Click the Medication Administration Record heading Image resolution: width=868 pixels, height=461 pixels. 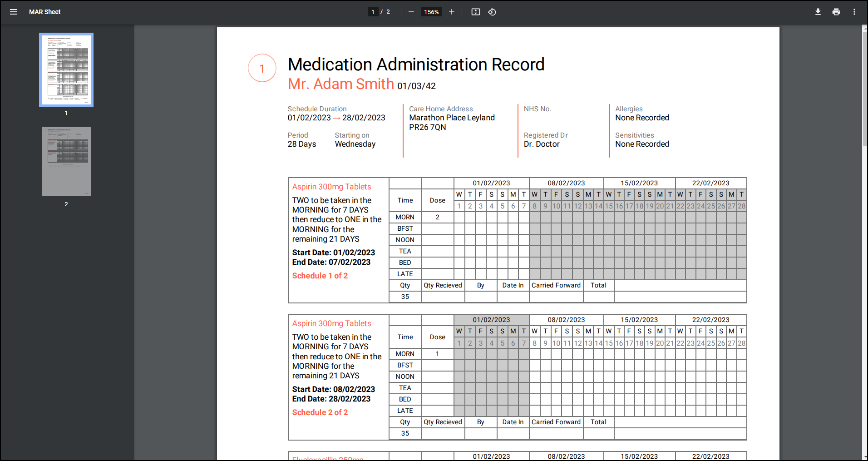pyautogui.click(x=416, y=64)
